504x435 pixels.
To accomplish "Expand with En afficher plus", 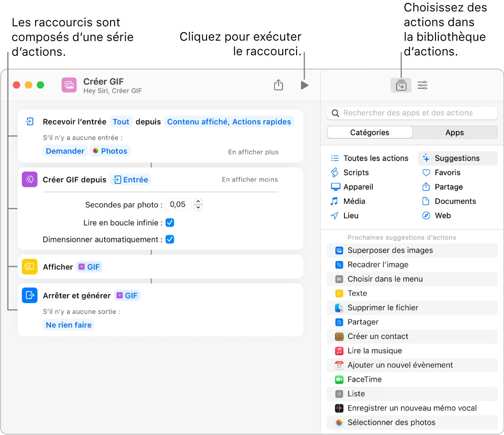I will tap(253, 152).
